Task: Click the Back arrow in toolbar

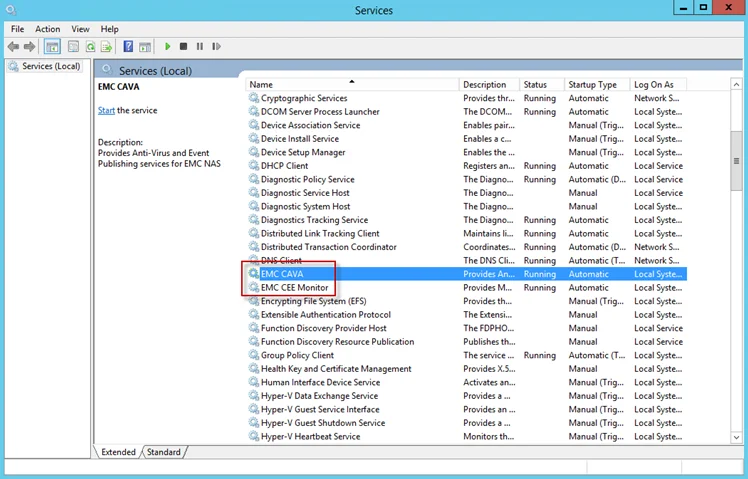Action: 13,46
